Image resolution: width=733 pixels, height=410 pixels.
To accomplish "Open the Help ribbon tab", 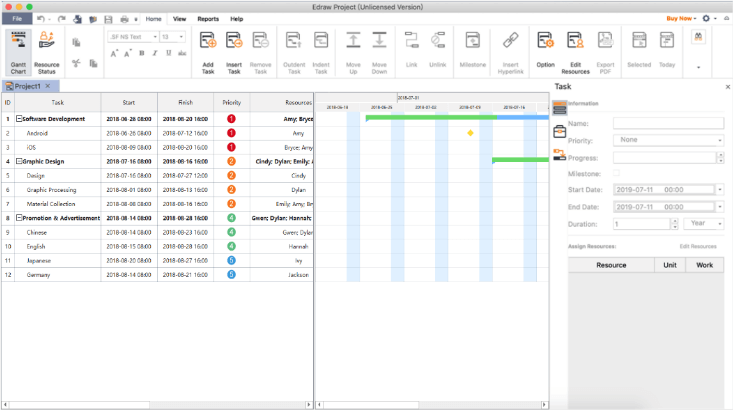I will pos(237,19).
